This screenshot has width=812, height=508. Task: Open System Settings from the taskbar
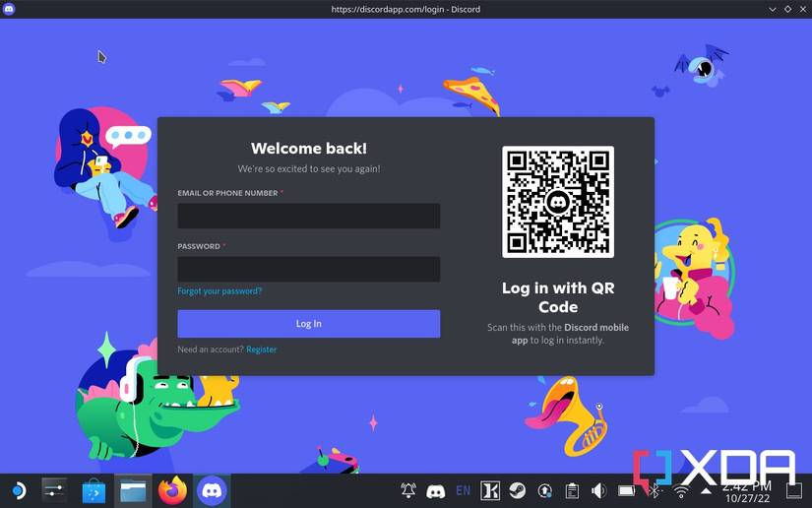[54, 490]
